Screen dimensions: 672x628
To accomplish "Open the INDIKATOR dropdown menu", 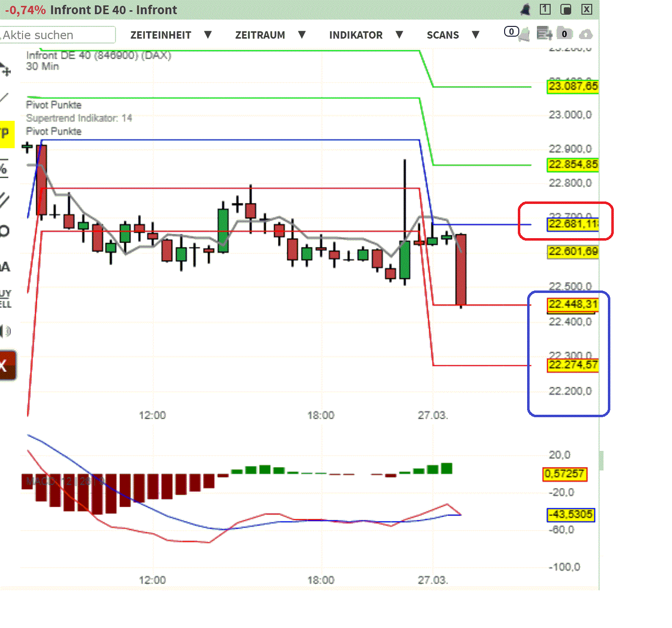I will tap(356, 35).
